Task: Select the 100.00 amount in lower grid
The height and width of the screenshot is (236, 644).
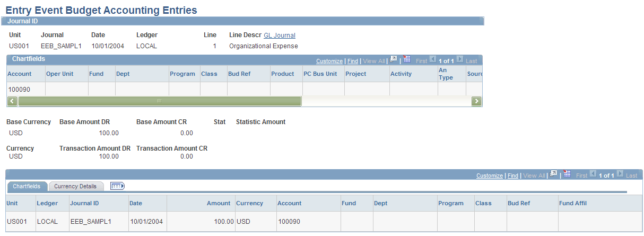Action: 224,222
